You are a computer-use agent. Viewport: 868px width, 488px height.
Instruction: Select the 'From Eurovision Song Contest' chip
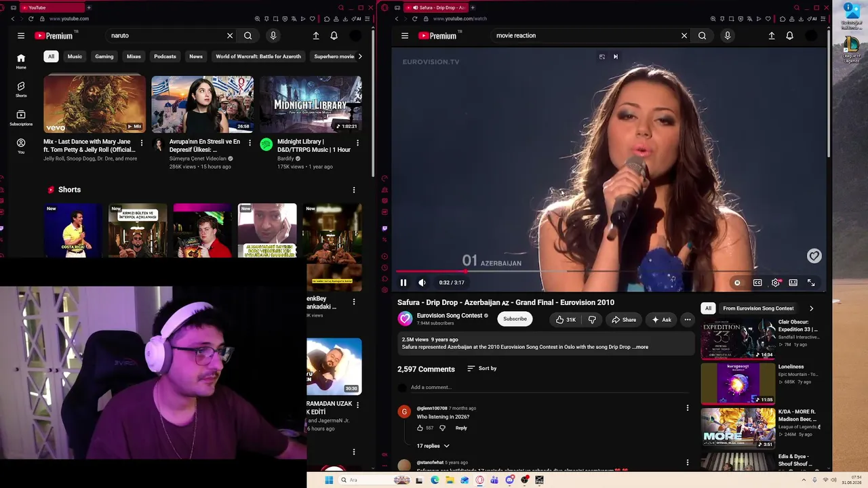[758, 308]
